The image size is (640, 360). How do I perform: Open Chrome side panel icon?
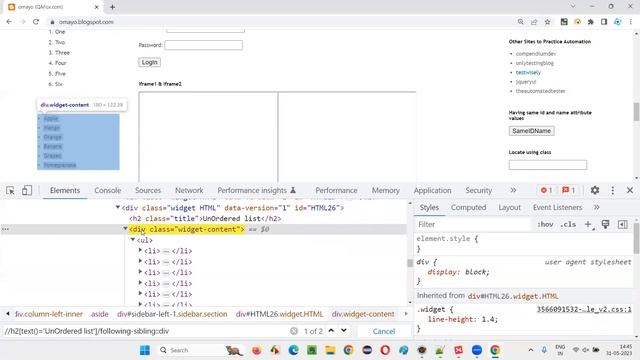click(x=604, y=22)
